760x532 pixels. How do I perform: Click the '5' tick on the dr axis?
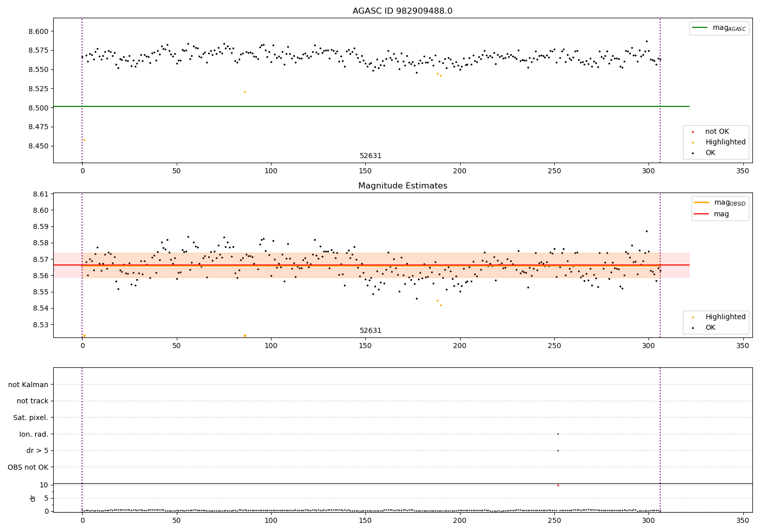[47, 499]
